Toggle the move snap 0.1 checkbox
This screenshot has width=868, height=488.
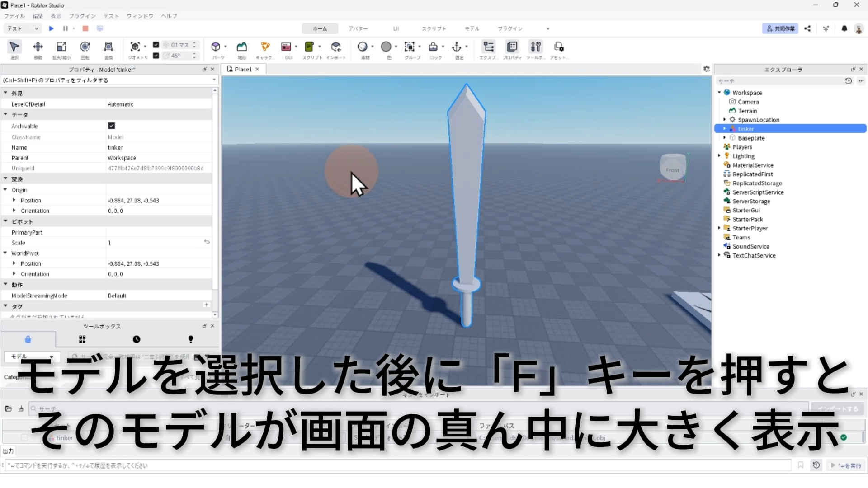pyautogui.click(x=156, y=45)
